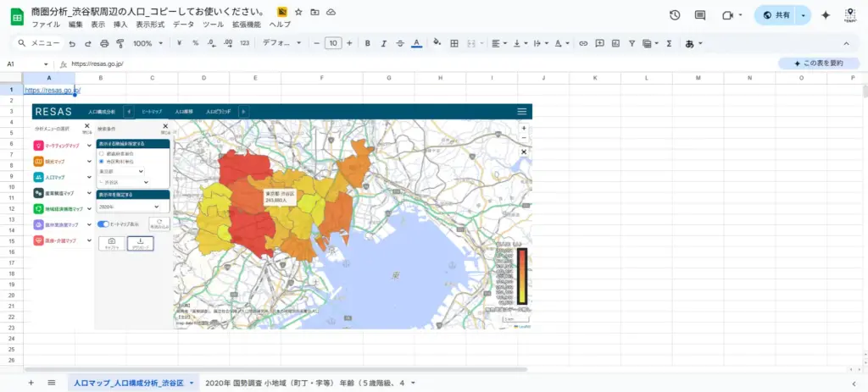Open the share options dropdown arrow
The image size is (868, 392).
[x=804, y=15]
